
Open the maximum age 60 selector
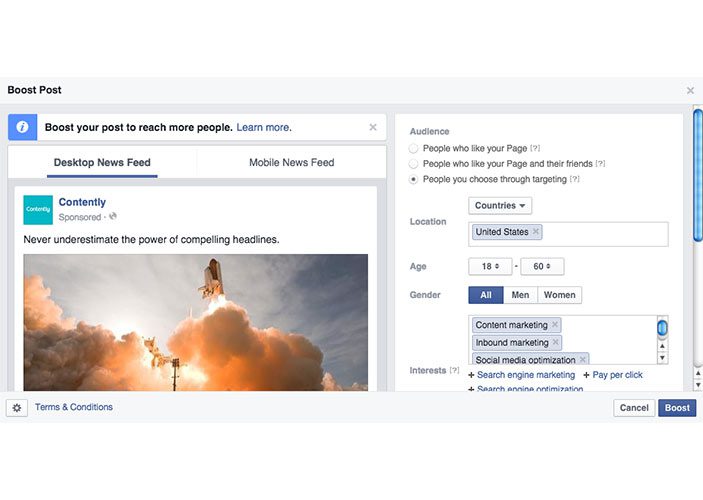click(542, 266)
